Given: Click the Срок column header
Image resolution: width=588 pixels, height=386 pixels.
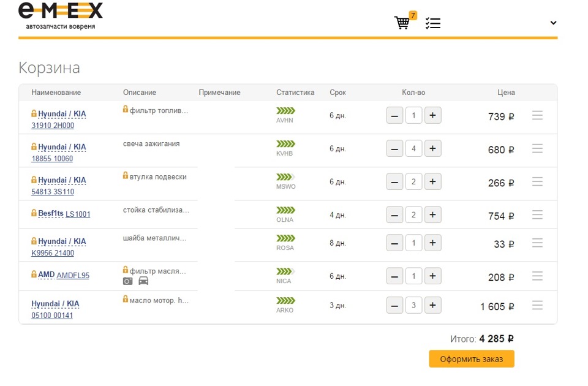Looking at the screenshot, I should click(337, 93).
